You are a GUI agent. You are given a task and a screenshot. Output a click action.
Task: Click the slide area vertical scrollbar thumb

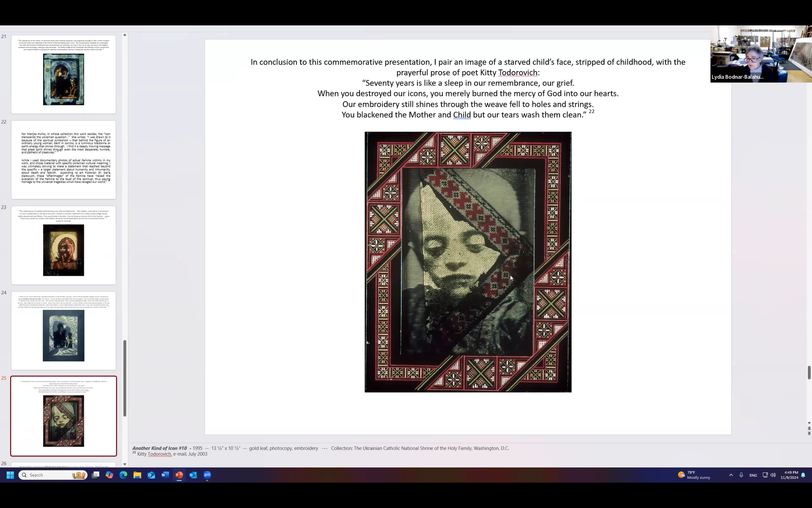tap(809, 373)
